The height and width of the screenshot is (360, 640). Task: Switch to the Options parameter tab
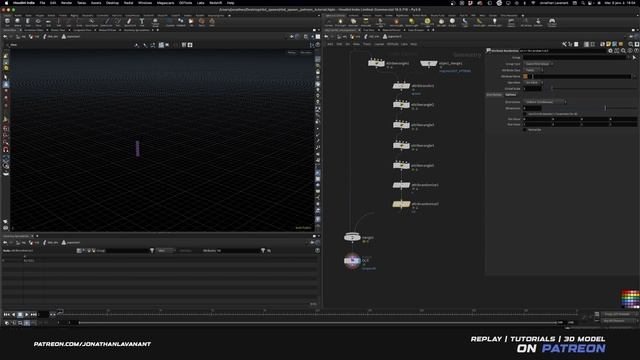tap(510, 95)
